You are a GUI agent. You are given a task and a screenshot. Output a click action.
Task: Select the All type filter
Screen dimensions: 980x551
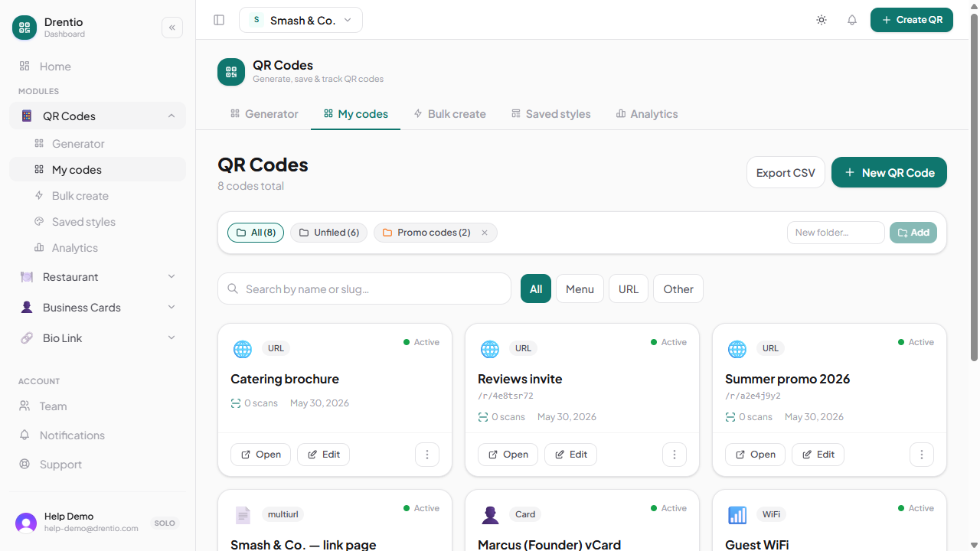click(536, 289)
